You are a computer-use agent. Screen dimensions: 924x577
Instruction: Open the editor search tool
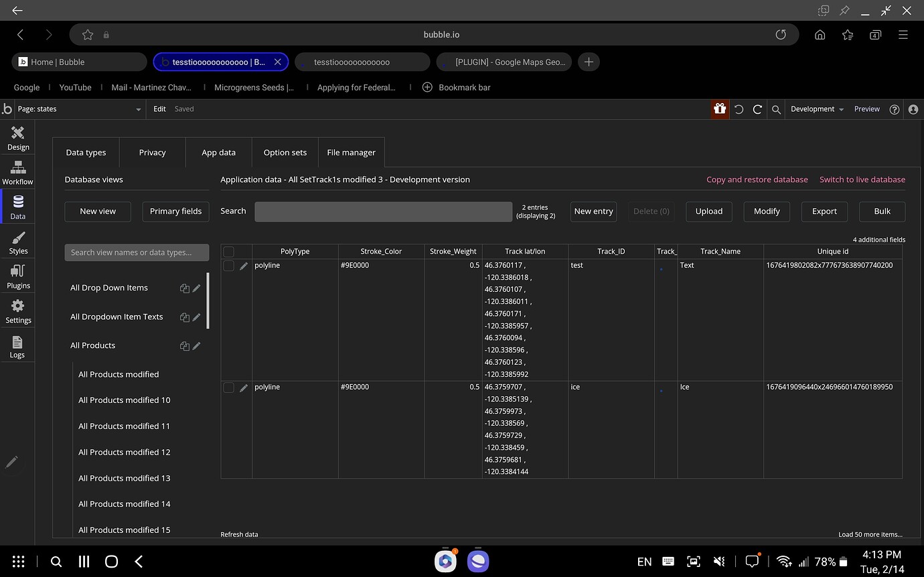[x=776, y=108]
